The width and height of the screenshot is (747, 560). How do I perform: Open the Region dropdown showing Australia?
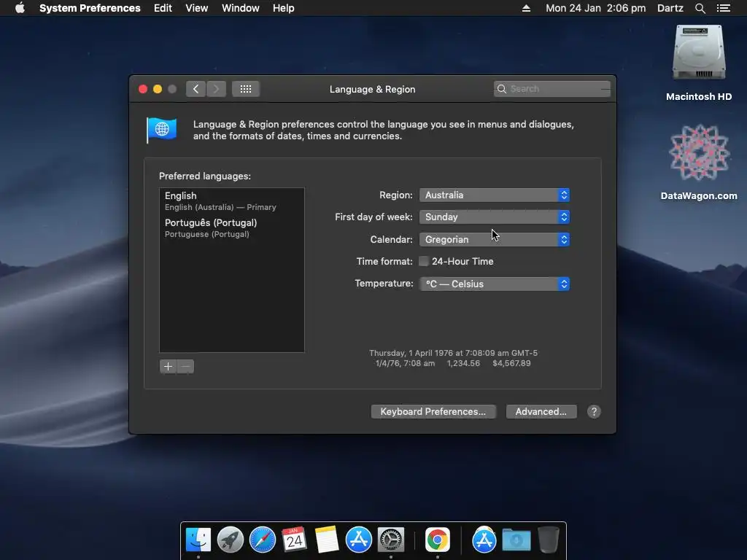pyautogui.click(x=494, y=195)
